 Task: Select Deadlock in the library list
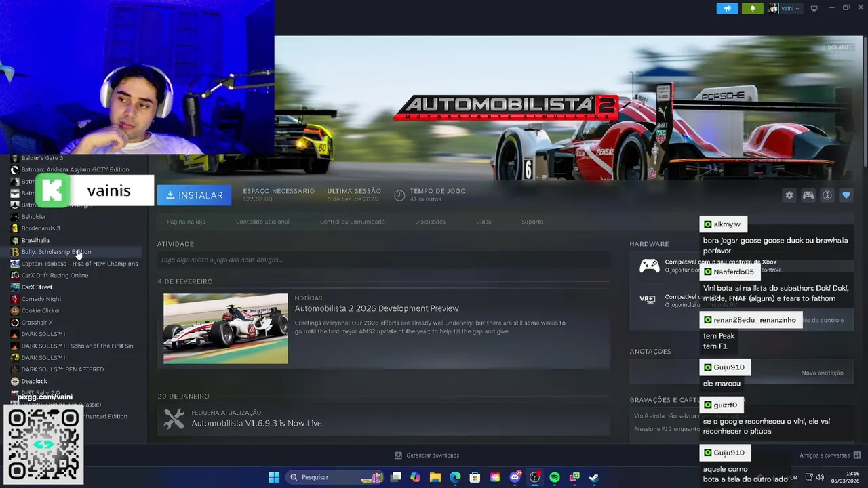34,381
